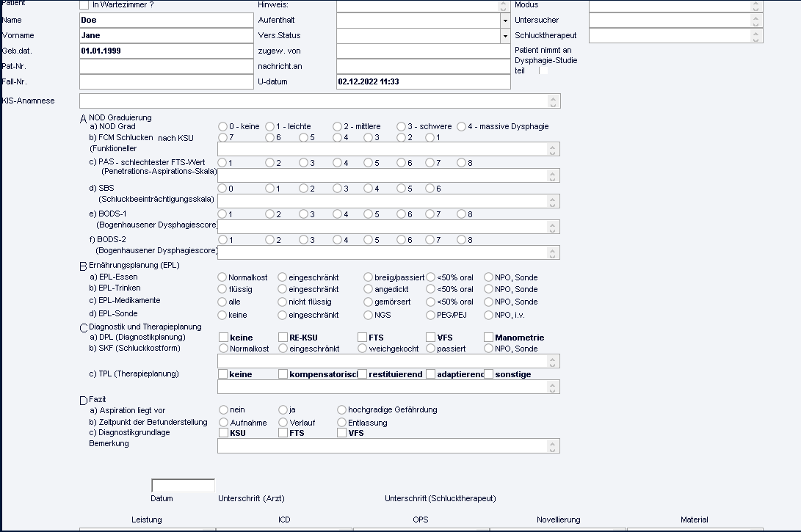801x532 pixels.
Task: Focus the Schlucktherapeut text field
Action: click(x=676, y=36)
